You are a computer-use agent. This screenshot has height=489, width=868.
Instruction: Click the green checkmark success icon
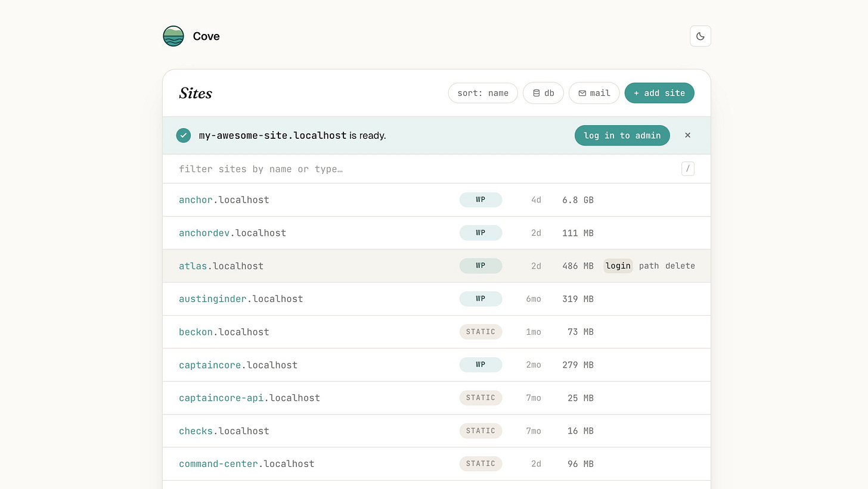(184, 135)
